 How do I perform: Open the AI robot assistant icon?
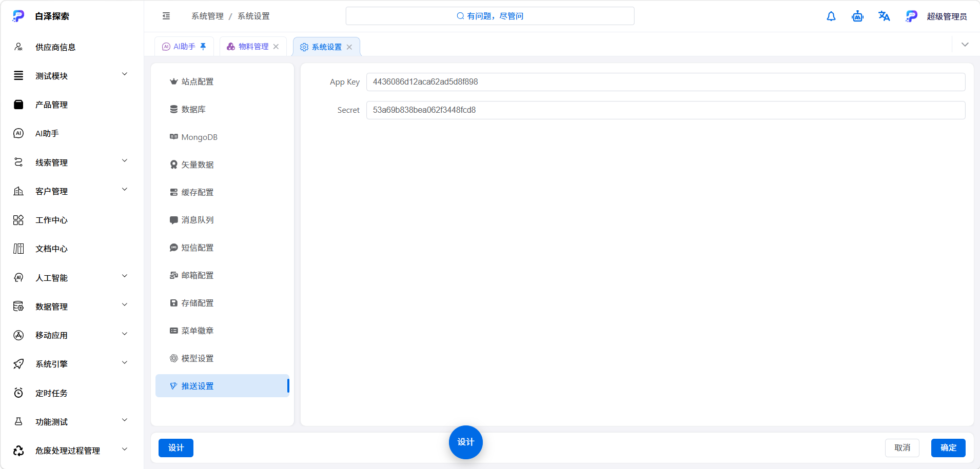click(x=857, y=16)
